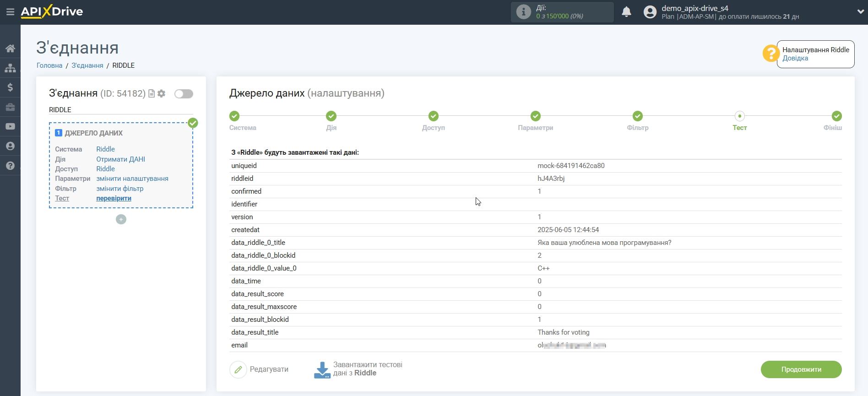Open the help question sidebar icon
Image resolution: width=868 pixels, height=396 pixels.
point(10,166)
